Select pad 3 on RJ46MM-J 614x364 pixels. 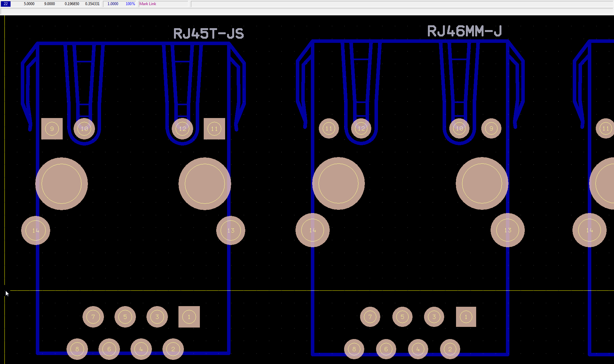tap(434, 317)
